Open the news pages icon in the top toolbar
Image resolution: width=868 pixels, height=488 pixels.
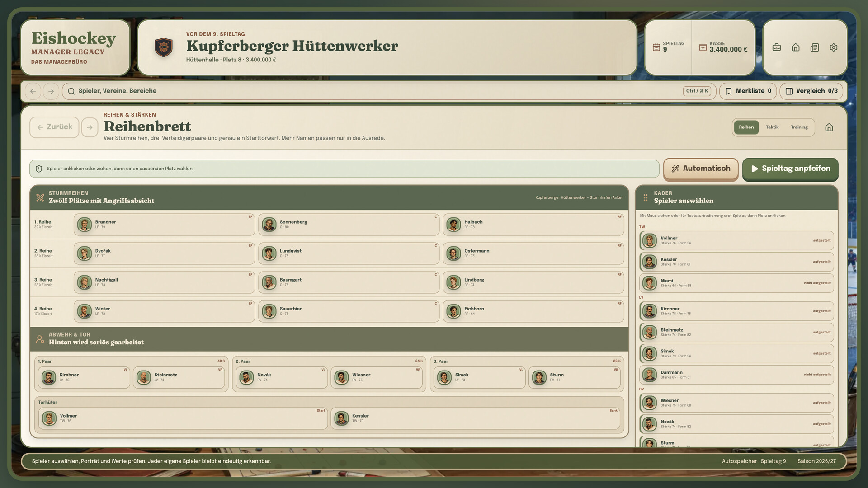point(815,47)
